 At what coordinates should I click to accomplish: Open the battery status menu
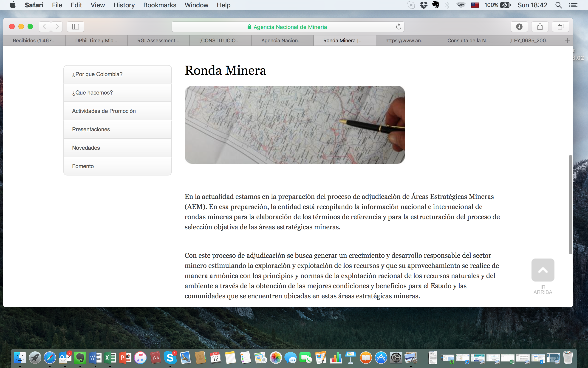click(x=498, y=5)
